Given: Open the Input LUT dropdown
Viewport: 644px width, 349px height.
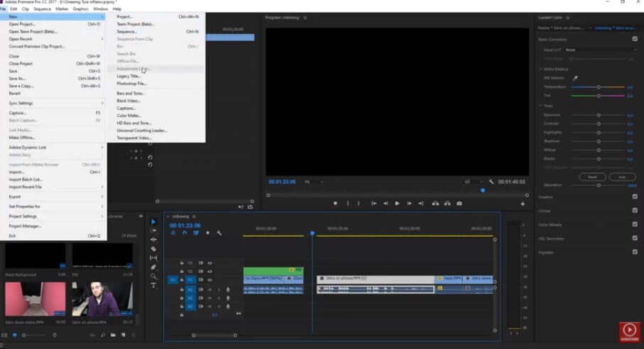Looking at the screenshot, I should [601, 50].
